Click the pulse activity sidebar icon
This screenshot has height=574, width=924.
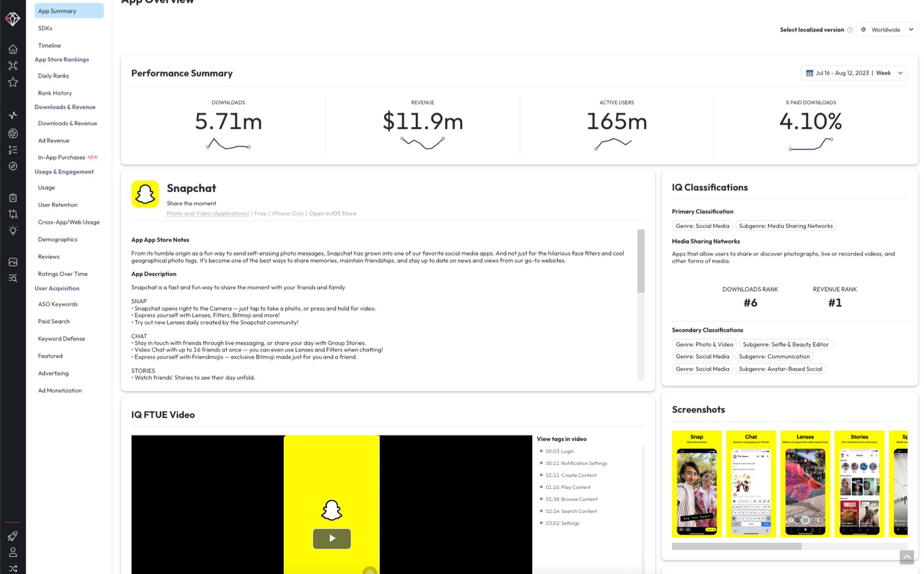click(x=13, y=115)
